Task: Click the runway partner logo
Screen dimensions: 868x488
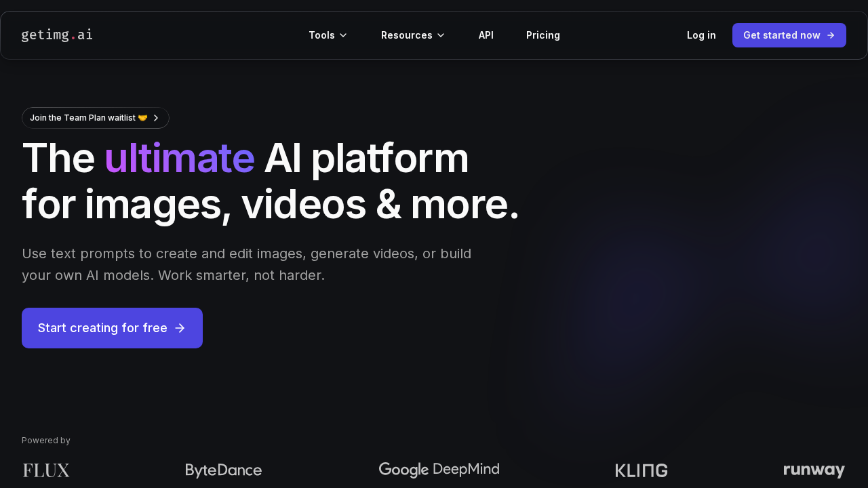Action: (x=814, y=470)
